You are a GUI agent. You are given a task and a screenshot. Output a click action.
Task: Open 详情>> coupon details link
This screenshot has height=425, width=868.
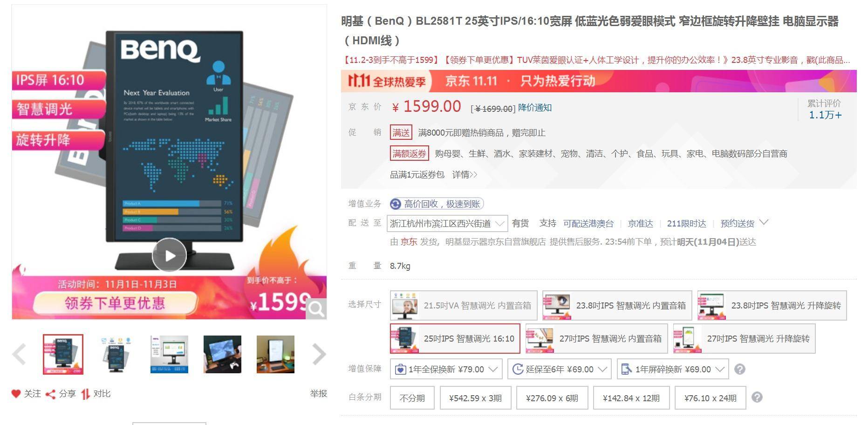(x=465, y=175)
